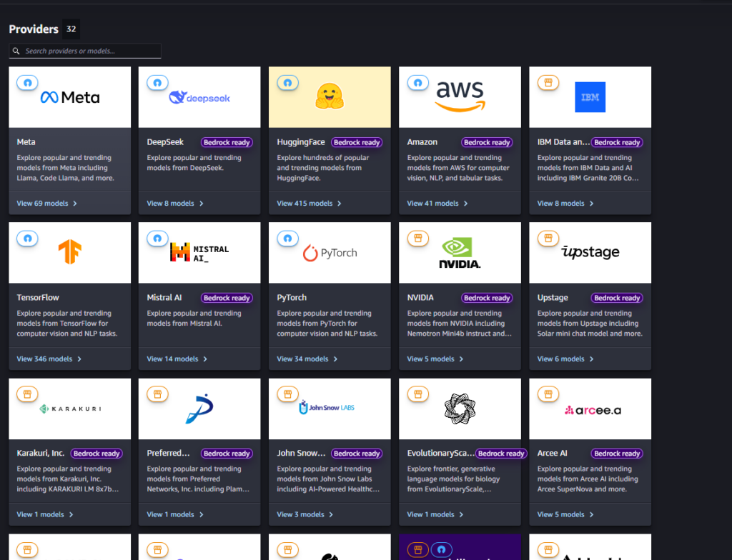Open the HuggingFace emoji logo thumbnail
Viewport: 732px width, 560px height.
click(x=330, y=96)
